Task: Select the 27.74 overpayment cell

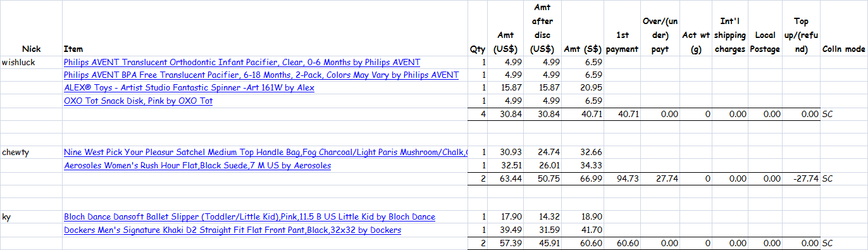Action: [x=660, y=179]
